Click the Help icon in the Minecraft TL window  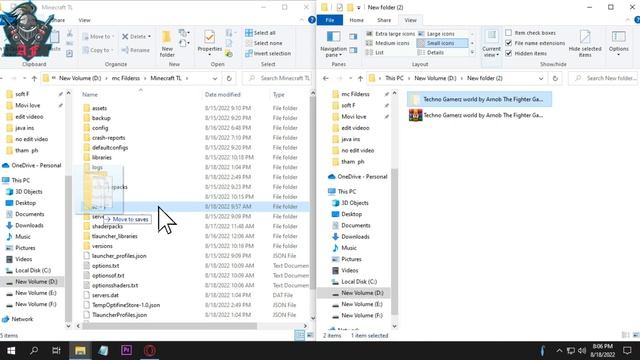[312, 20]
